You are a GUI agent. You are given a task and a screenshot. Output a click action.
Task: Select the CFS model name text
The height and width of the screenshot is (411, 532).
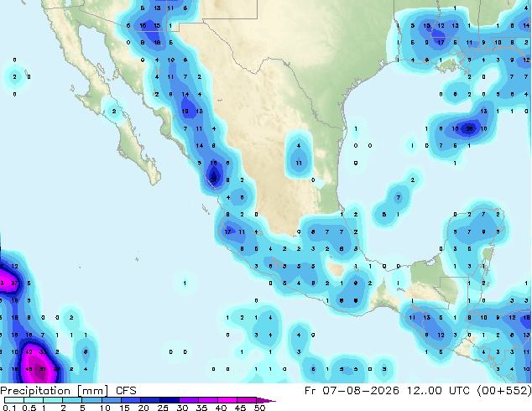[x=126, y=391]
